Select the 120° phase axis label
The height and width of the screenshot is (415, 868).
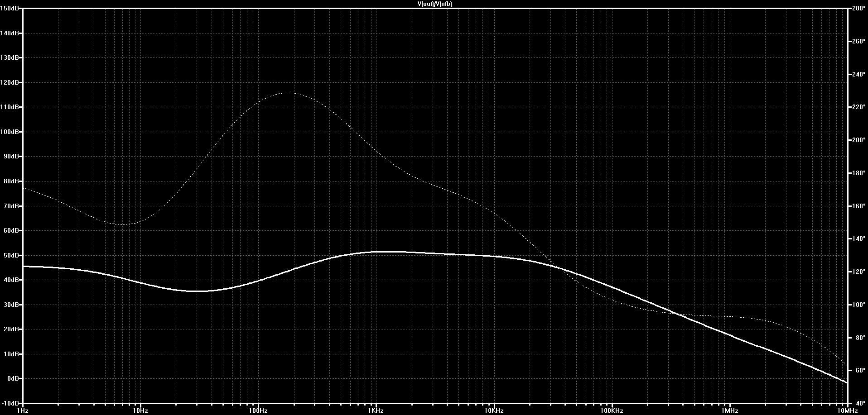tap(858, 272)
